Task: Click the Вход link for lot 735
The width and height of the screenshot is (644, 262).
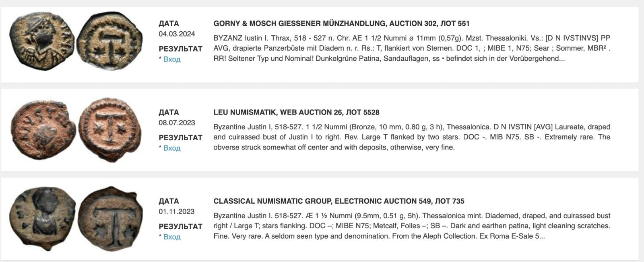Action: (172, 237)
